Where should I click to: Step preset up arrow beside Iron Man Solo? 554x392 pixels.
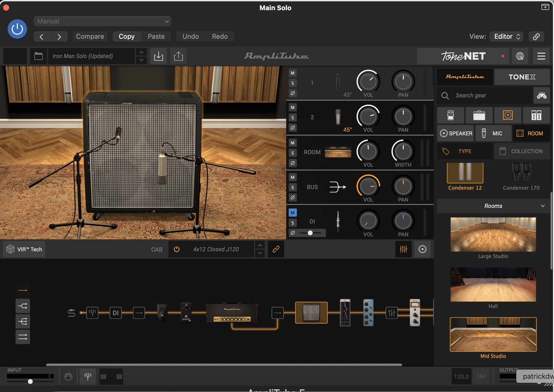coord(141,52)
